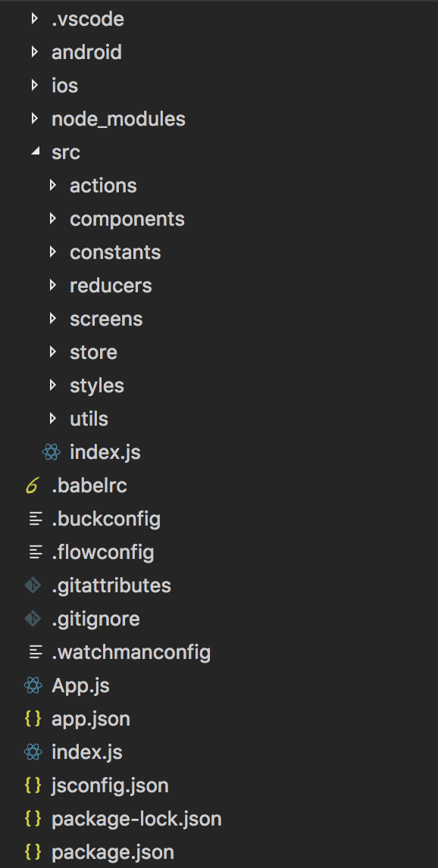This screenshot has height=868, width=438.
Task: Select the screens folder
Action: [x=106, y=318]
